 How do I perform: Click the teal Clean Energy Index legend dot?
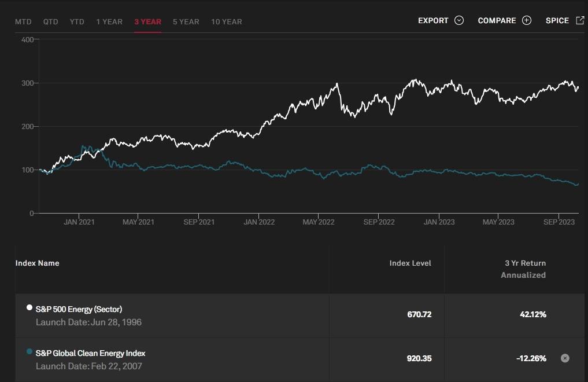pos(29,351)
